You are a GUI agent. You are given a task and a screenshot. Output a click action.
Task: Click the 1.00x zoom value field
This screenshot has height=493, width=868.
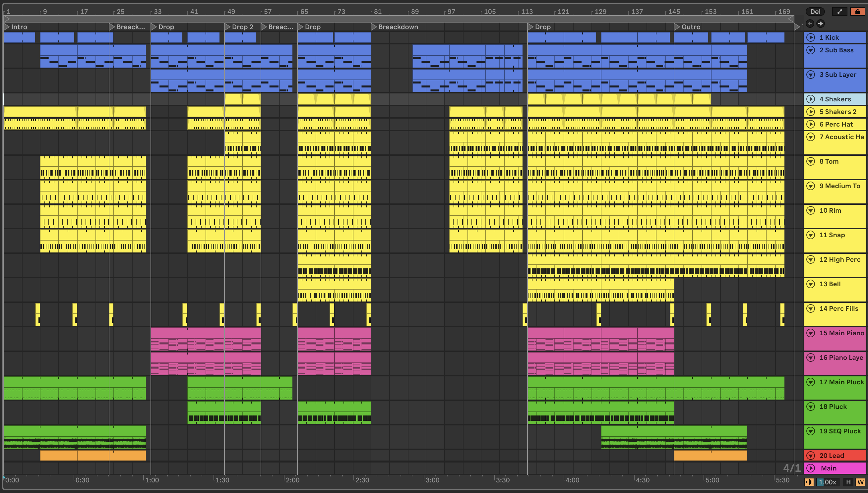pyautogui.click(x=828, y=482)
